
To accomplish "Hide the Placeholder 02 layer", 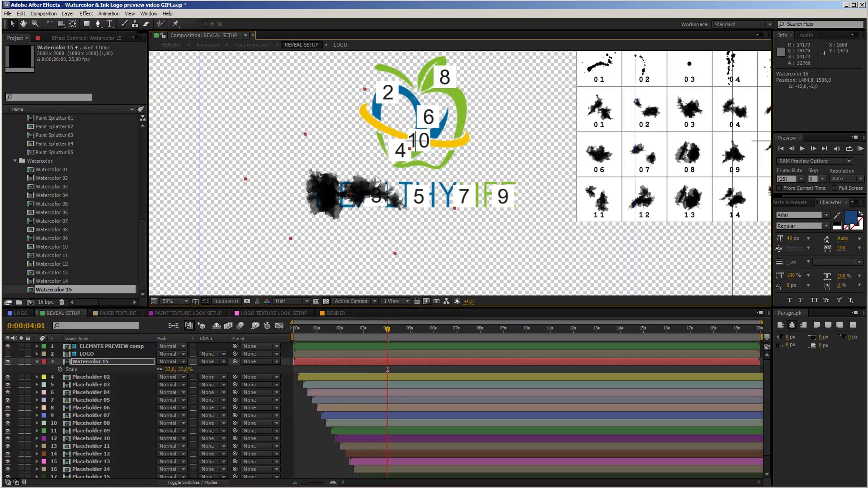I will click(8, 377).
